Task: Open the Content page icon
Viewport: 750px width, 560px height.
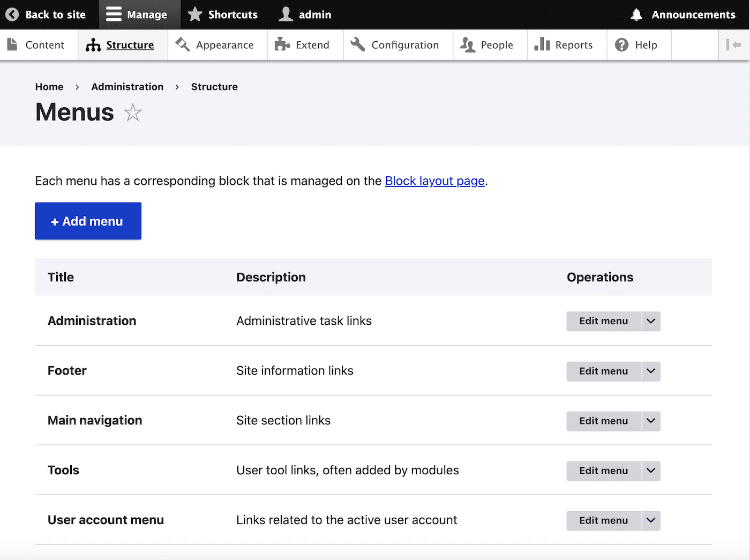Action: pyautogui.click(x=12, y=45)
